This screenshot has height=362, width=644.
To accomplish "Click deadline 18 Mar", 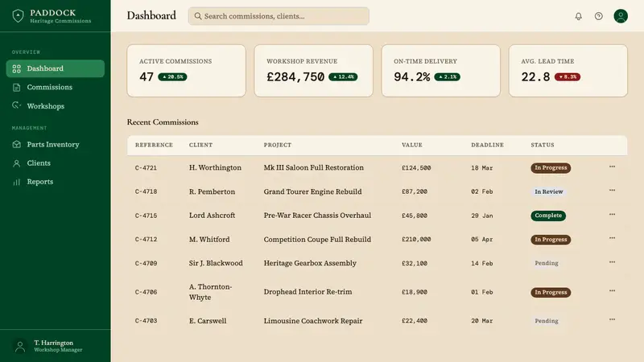I will click(481, 168).
